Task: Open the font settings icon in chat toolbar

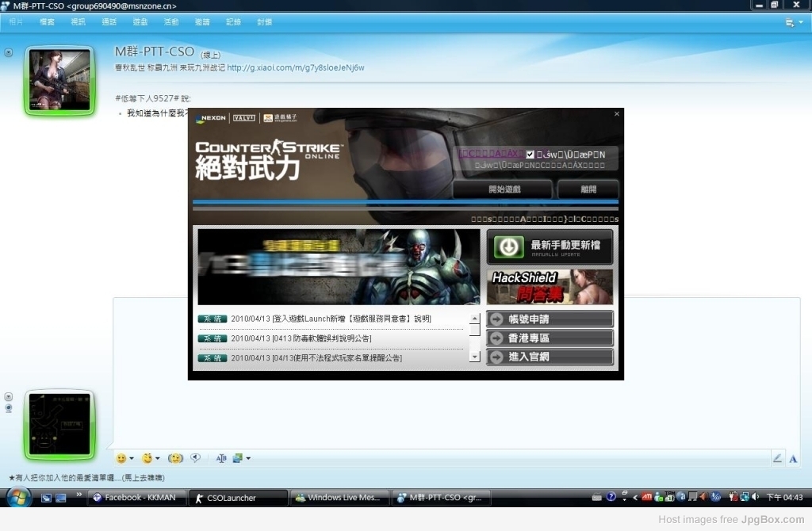Action: (221, 458)
